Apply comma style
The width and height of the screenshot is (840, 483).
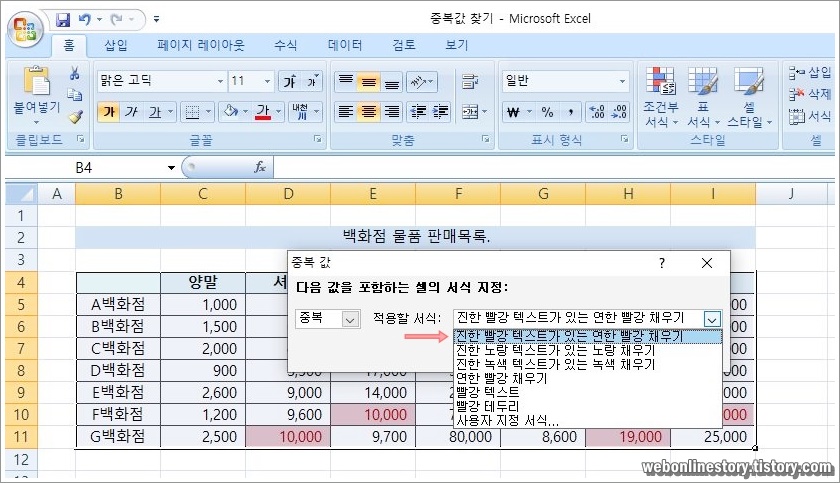coord(571,112)
